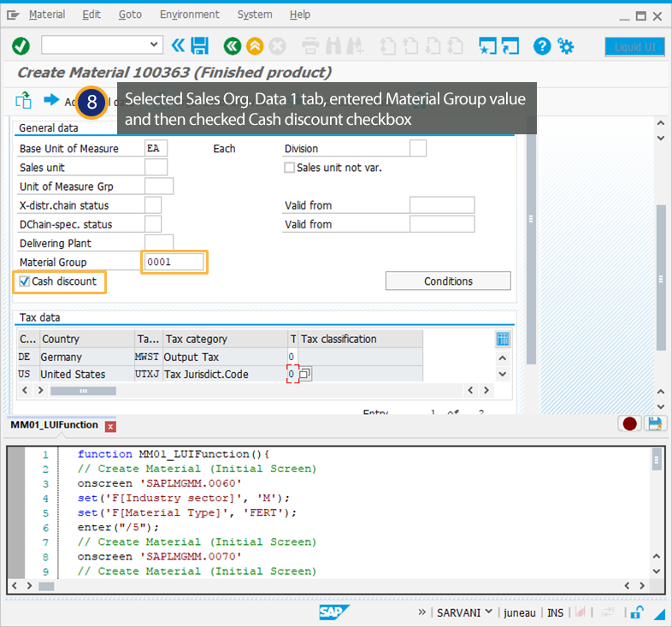Click the Other Material icon in application toolbar
This screenshot has height=627, width=672.
pos(24,100)
